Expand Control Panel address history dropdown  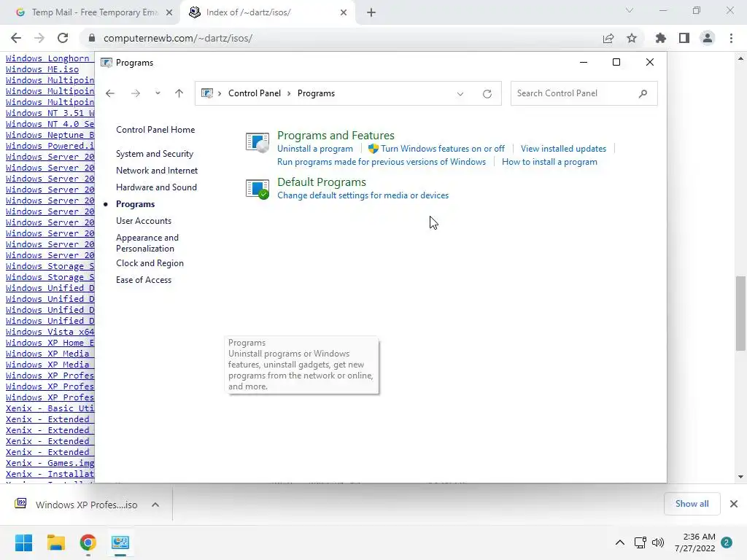click(460, 94)
